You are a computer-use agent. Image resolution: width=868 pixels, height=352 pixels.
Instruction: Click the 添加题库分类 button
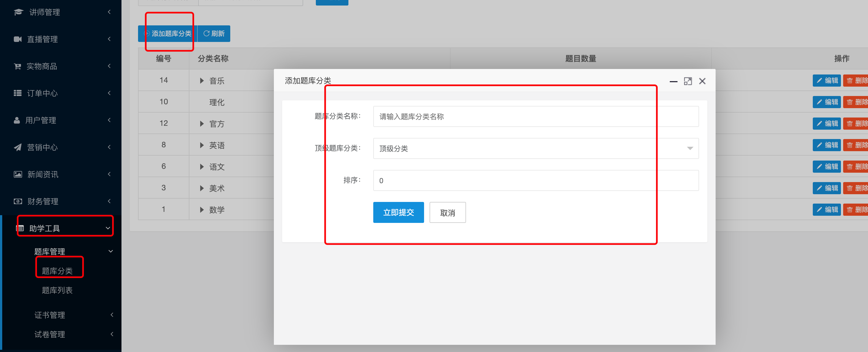(x=168, y=34)
